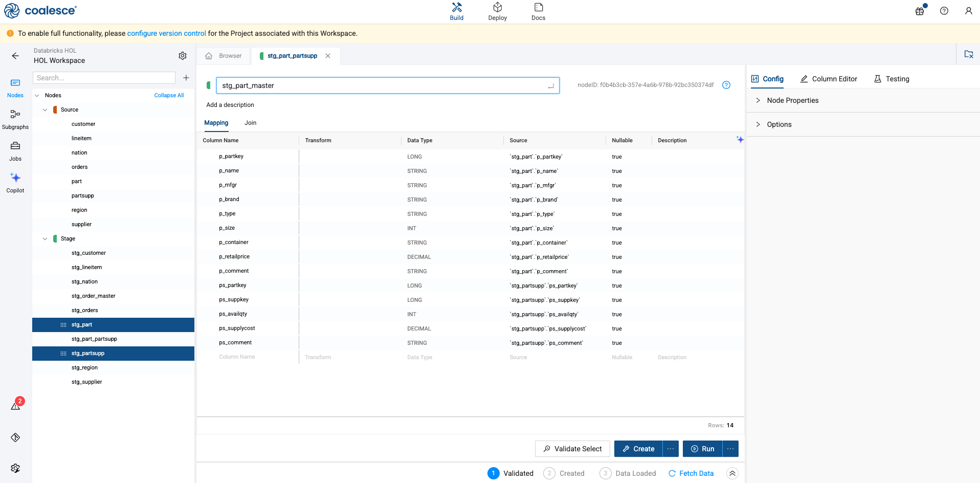
Task: Click the Data Loaded step indicator
Action: 628,473
